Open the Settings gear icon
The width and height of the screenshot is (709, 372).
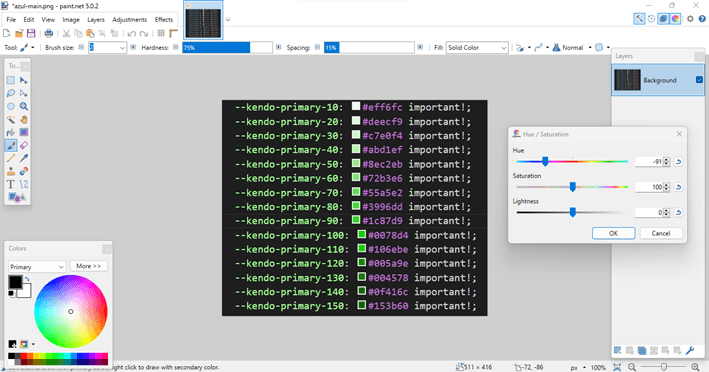pyautogui.click(x=690, y=19)
